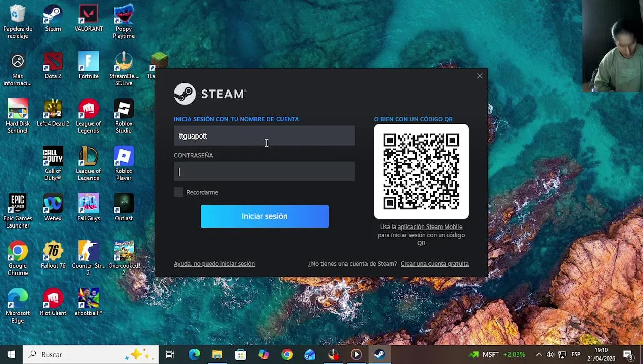643x364 pixels.
Task: Open the Papelera de reciclaje desktop icon
Action: 18,22
